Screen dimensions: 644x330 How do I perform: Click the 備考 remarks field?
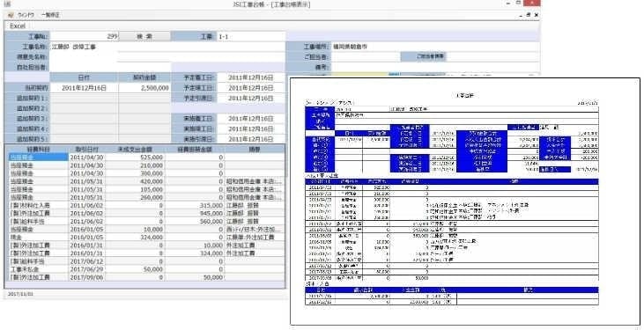(x=435, y=67)
